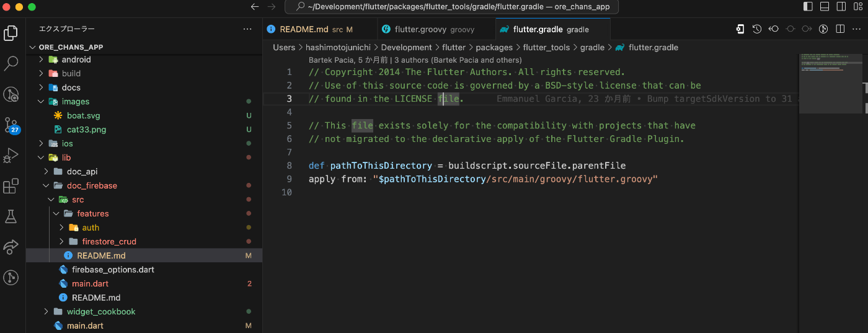
Task: Open next revision circle-arrow icon
Action: (x=807, y=29)
